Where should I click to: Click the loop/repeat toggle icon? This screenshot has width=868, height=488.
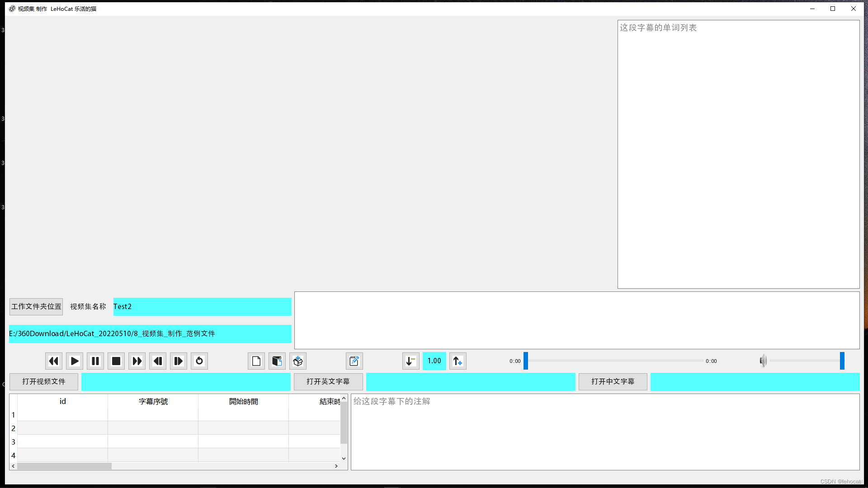[x=199, y=361]
